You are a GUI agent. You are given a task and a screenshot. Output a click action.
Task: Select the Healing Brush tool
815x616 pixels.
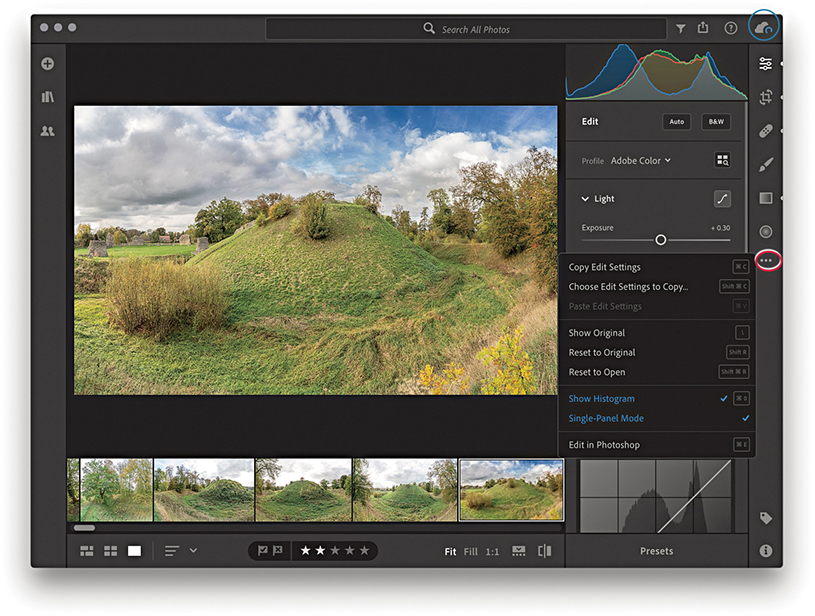pyautogui.click(x=765, y=130)
